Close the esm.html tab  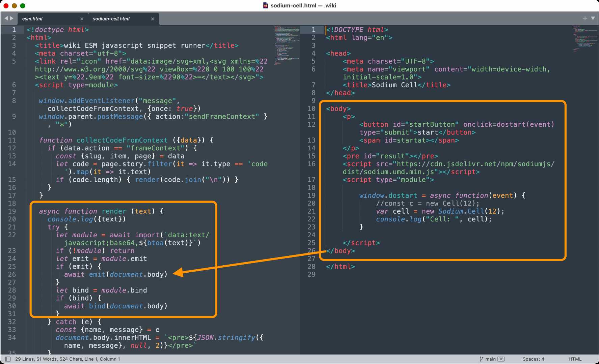[82, 19]
